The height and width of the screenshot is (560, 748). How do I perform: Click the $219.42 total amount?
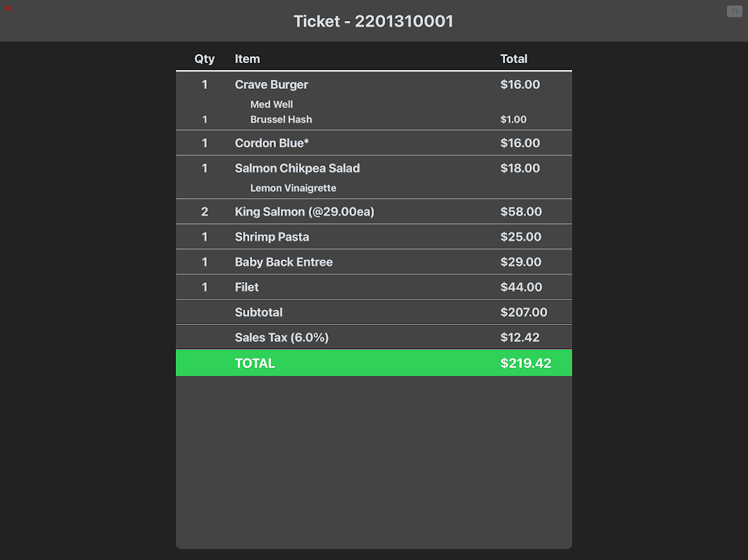(x=525, y=363)
